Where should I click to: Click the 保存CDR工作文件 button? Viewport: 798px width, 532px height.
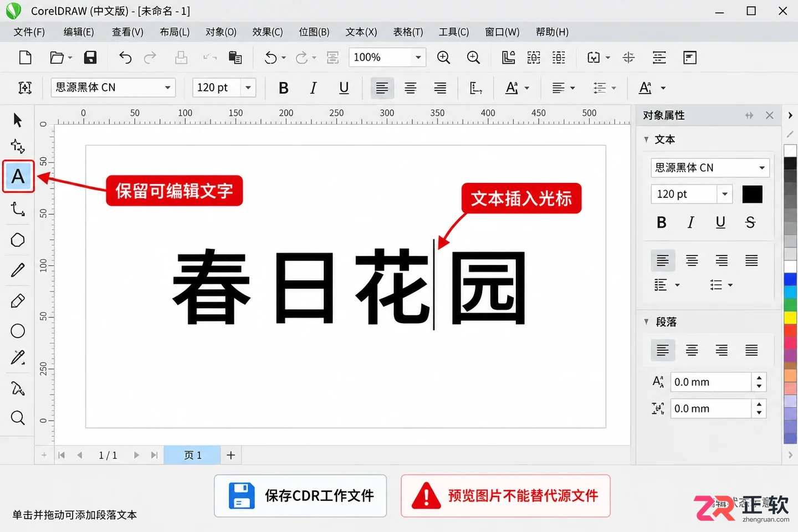300,495
